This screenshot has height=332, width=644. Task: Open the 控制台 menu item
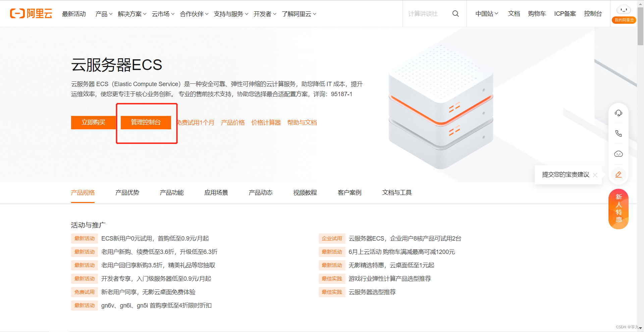[593, 14]
